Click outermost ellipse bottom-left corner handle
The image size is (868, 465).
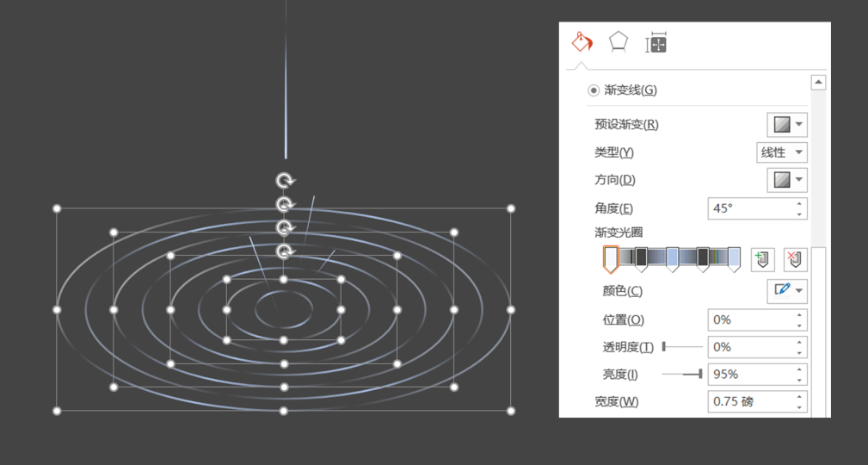point(57,411)
